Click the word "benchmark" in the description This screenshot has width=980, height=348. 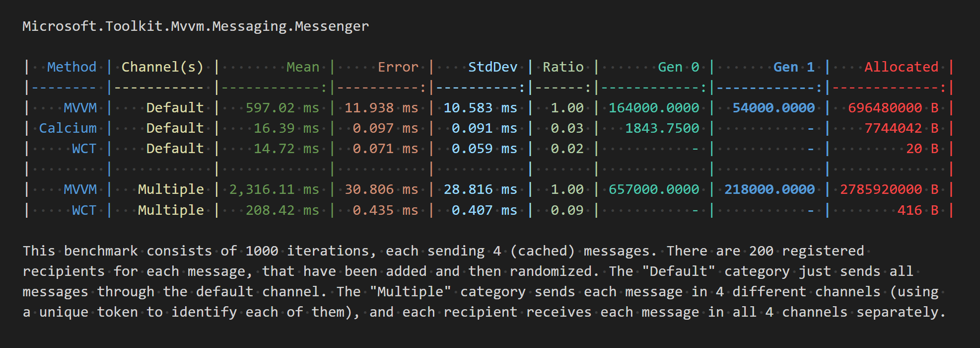pyautogui.click(x=101, y=251)
